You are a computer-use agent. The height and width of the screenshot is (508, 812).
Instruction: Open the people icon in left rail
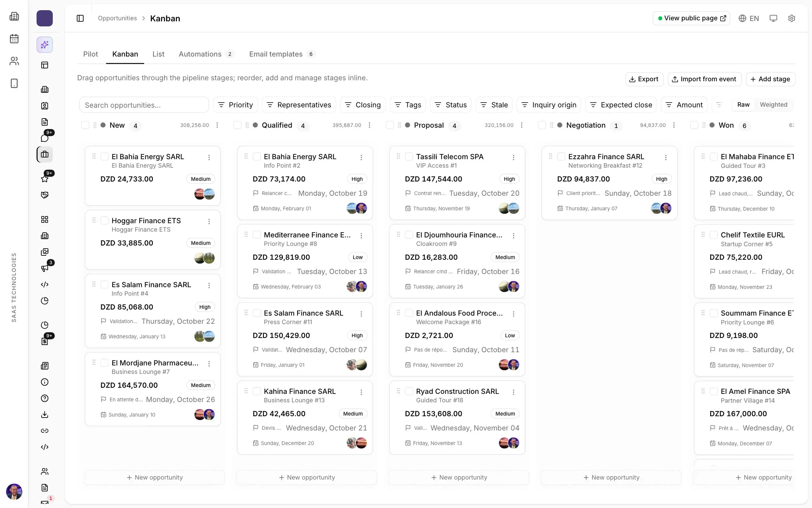point(14,61)
